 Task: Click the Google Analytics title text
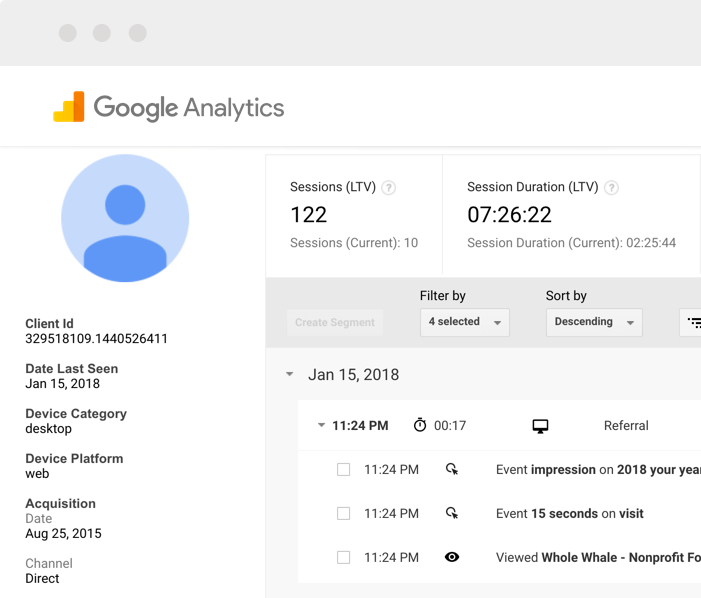189,108
